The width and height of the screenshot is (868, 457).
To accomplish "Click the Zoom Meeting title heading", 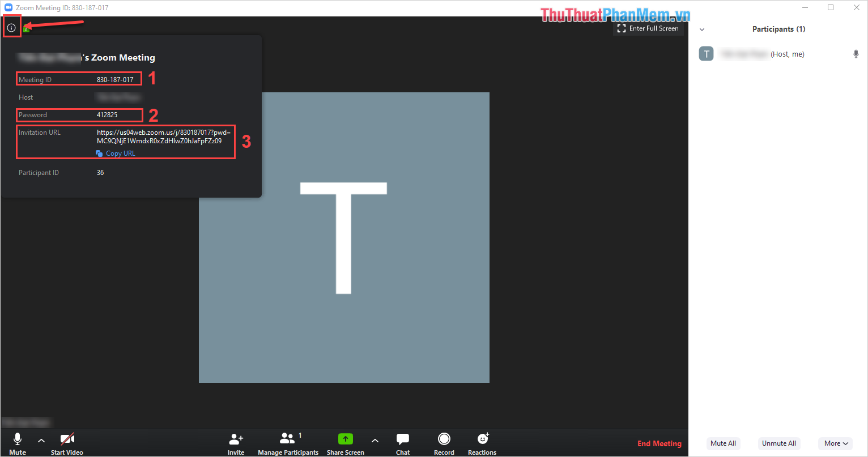I will pyautogui.click(x=87, y=58).
